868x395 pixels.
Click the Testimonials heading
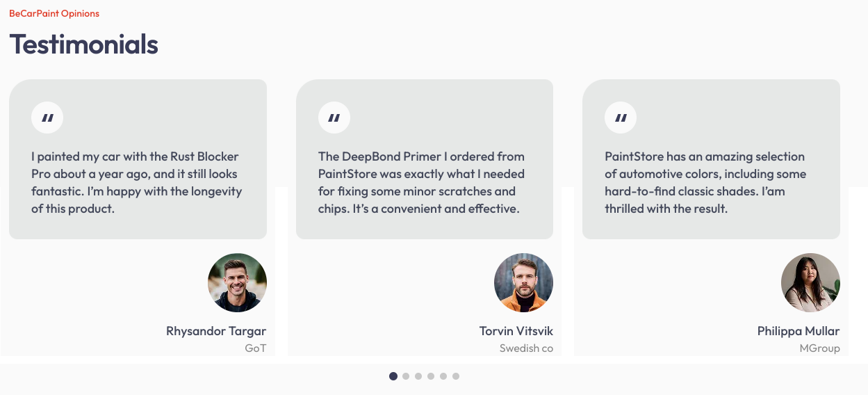(x=83, y=45)
